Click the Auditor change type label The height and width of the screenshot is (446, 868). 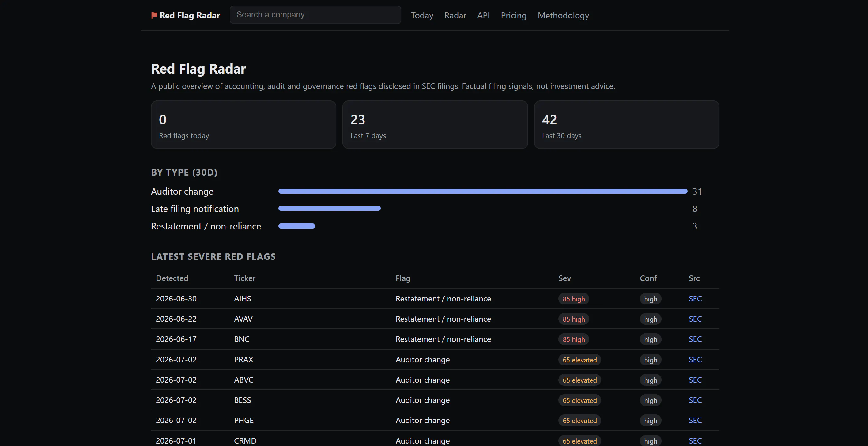182,191
